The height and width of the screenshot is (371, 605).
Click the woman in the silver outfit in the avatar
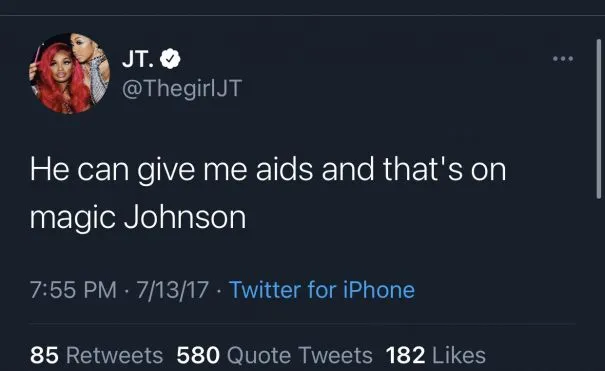click(93, 66)
